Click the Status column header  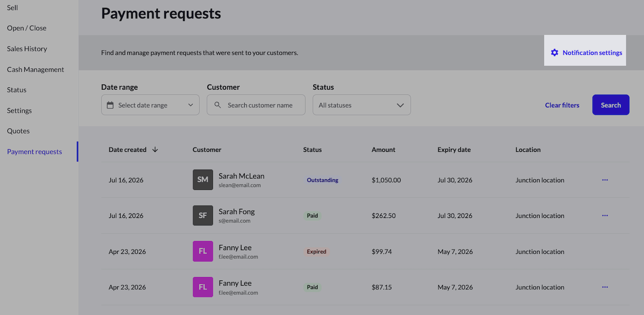point(312,149)
